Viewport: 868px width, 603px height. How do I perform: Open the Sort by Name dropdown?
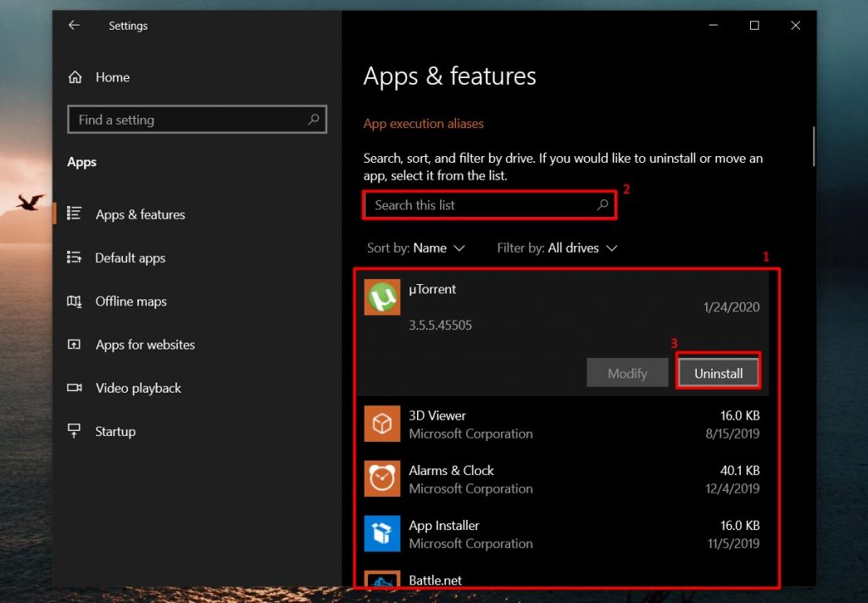coord(416,248)
